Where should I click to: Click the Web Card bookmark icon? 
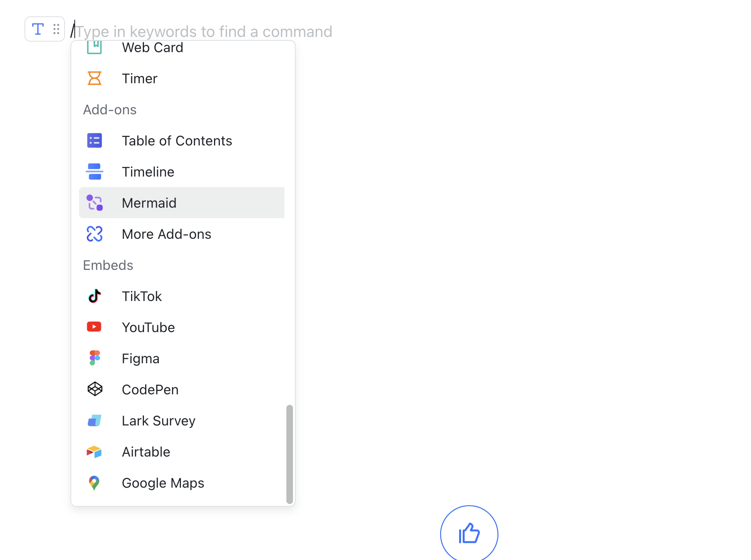tap(94, 47)
